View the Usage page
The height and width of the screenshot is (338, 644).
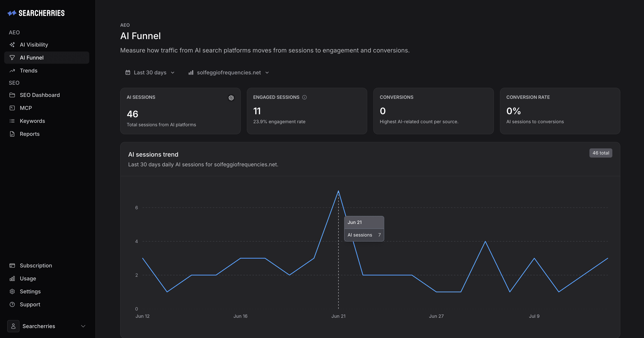[47, 278]
